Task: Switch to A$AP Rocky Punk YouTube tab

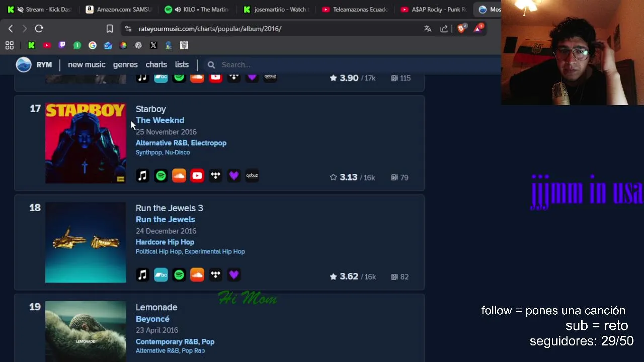Action: 433,9
